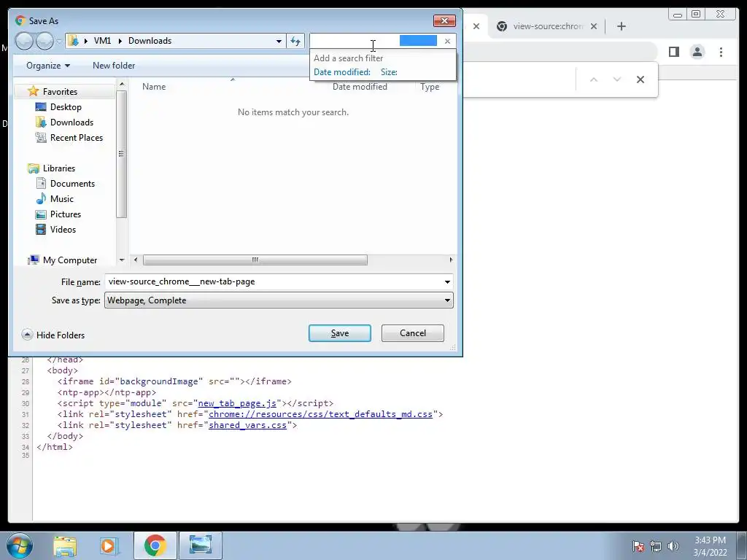Sort by the Name column header
The width and height of the screenshot is (747, 560).
coord(154,87)
